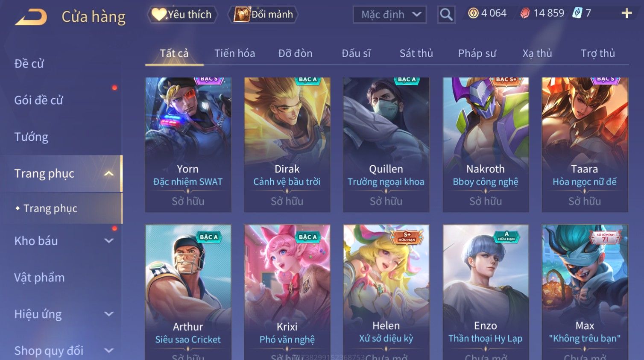This screenshot has height=360, width=644.
Task: Tap the plus icon to add currency
Action: 626,14
